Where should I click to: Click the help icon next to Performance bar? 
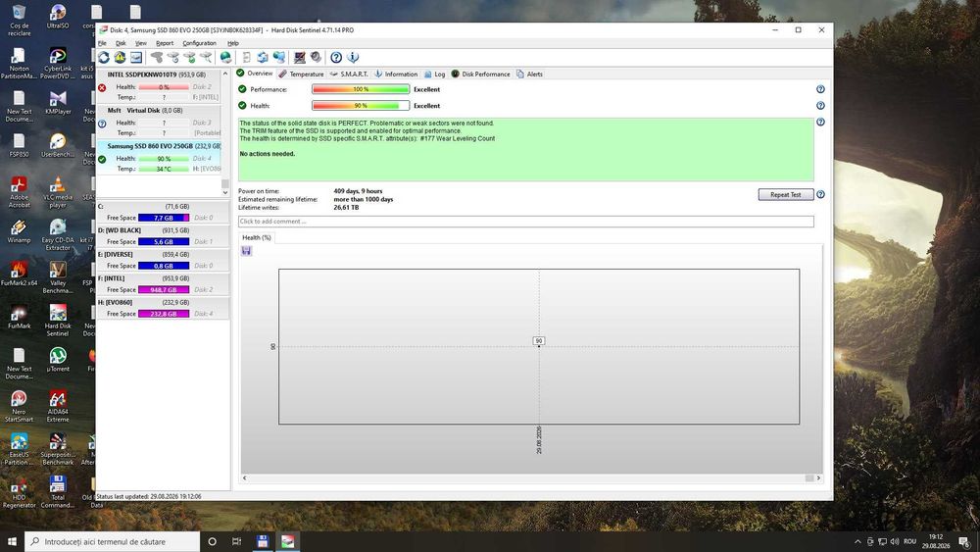coord(820,89)
